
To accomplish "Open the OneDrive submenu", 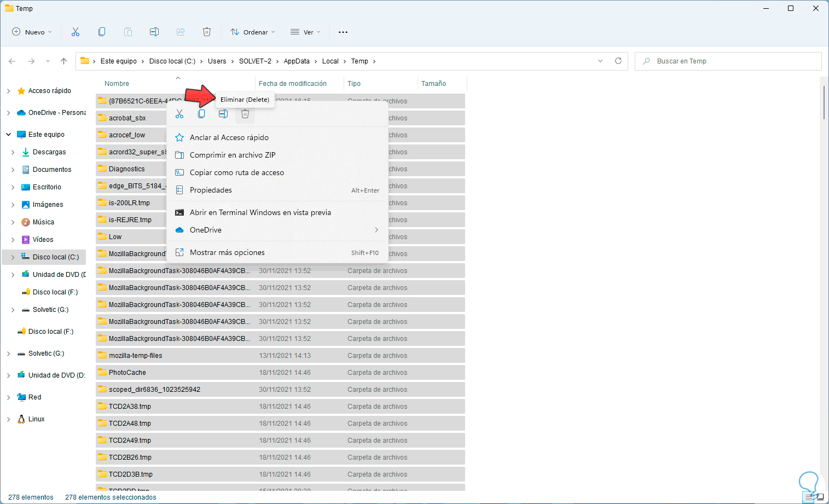I will [277, 230].
